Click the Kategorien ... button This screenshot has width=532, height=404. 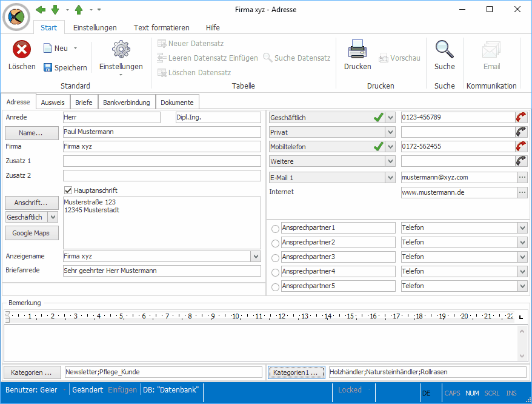click(x=32, y=372)
